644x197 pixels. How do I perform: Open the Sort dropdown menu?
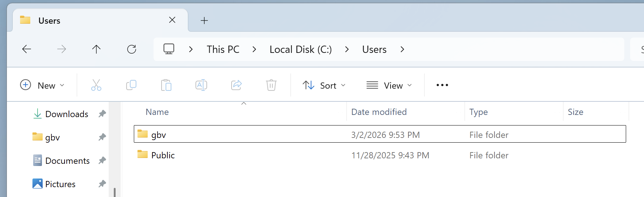pyautogui.click(x=324, y=85)
